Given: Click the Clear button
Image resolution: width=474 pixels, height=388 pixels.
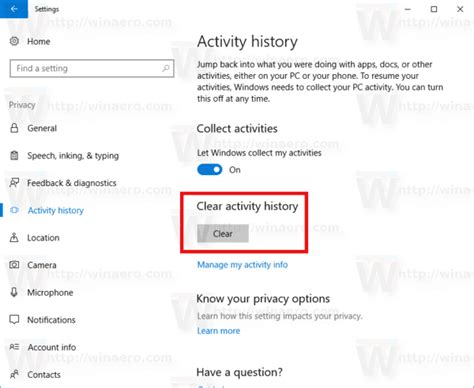Looking at the screenshot, I should click(223, 233).
